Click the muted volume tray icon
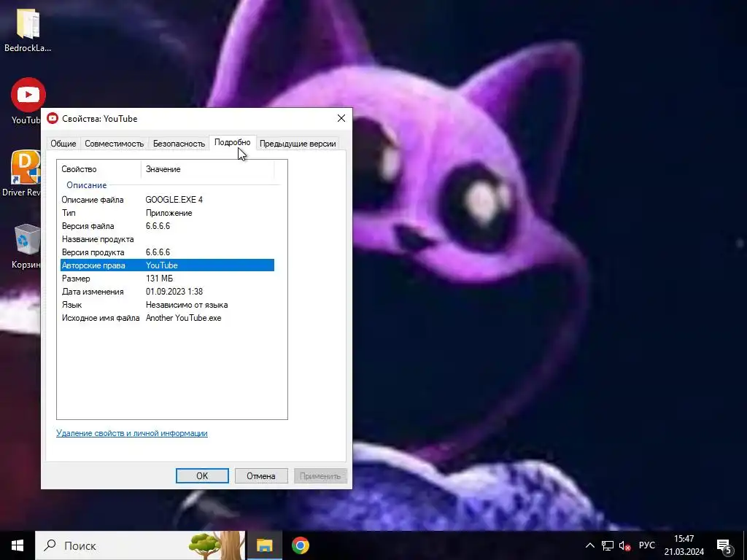Screen dimensions: 747x560 (x=624, y=545)
